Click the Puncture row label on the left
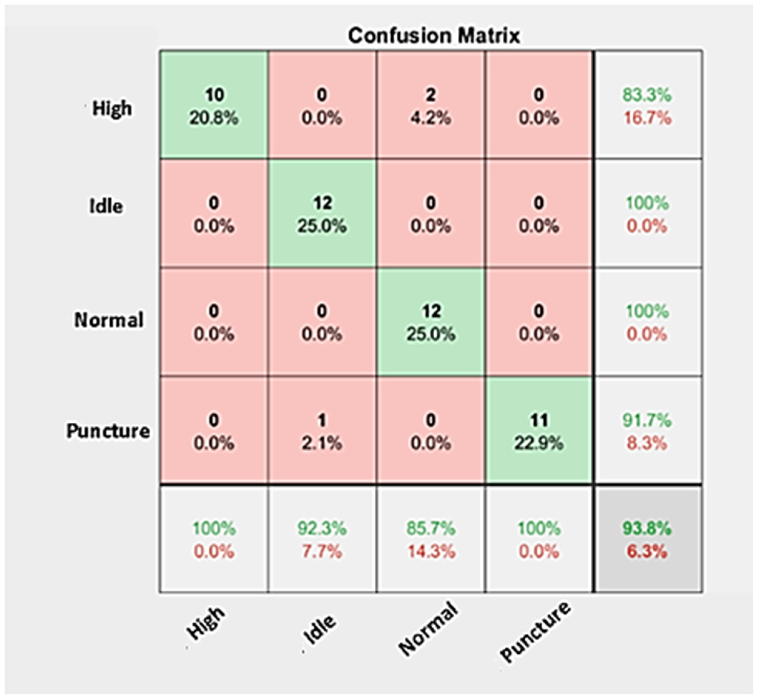 pos(108,431)
